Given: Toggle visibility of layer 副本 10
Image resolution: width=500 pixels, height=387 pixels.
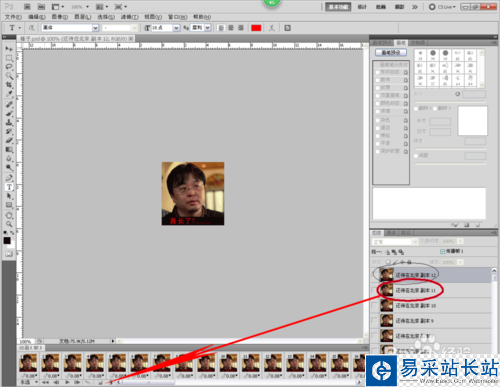Looking at the screenshot, I should (375, 305).
